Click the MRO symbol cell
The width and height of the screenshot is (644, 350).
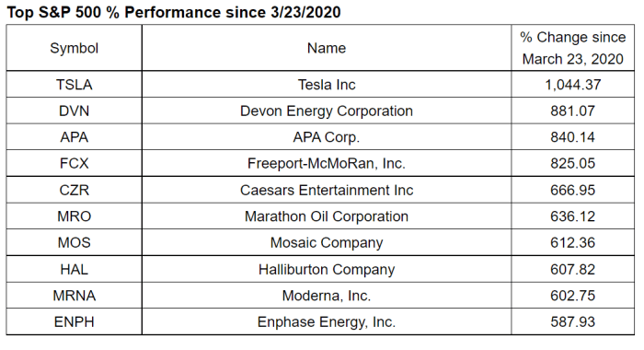74,216
